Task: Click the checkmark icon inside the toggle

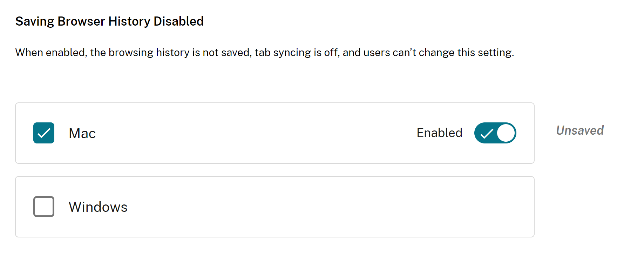Action: [x=487, y=134]
